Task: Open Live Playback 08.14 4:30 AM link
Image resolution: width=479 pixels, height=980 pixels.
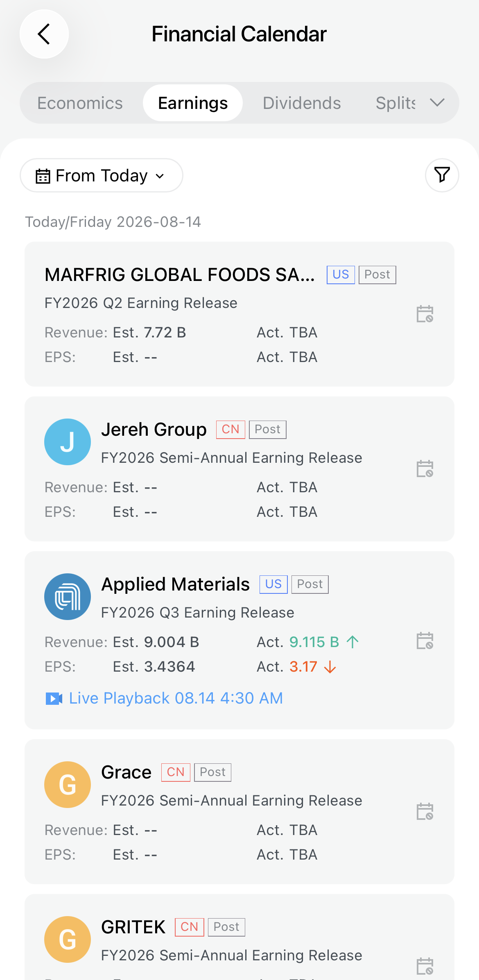Action: [176, 698]
